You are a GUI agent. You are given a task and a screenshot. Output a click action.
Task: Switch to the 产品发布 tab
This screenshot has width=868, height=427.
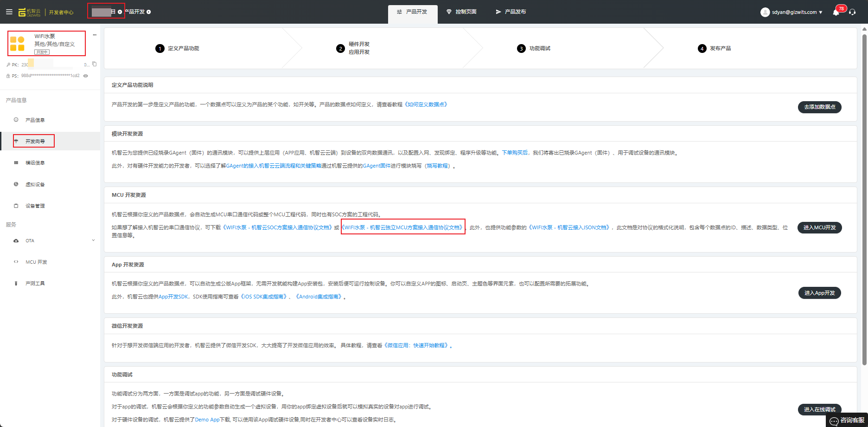click(511, 12)
